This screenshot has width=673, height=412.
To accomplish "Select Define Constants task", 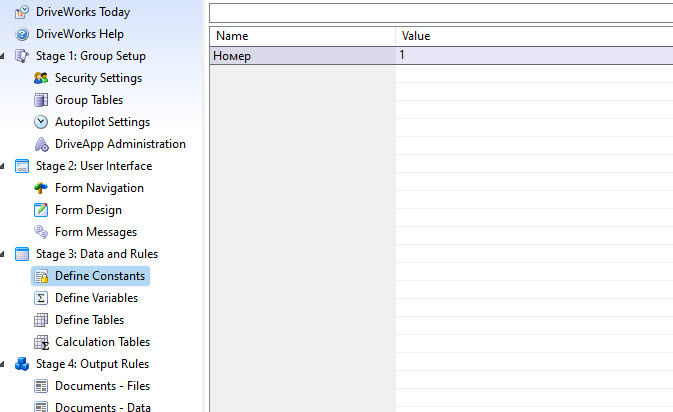I will 100,276.
